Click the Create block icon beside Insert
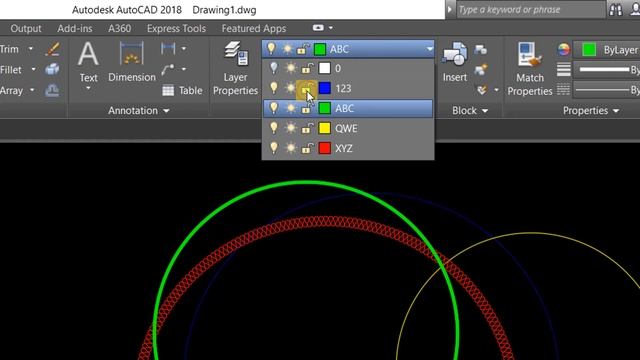Image resolution: width=640 pixels, height=360 pixels. [x=481, y=49]
